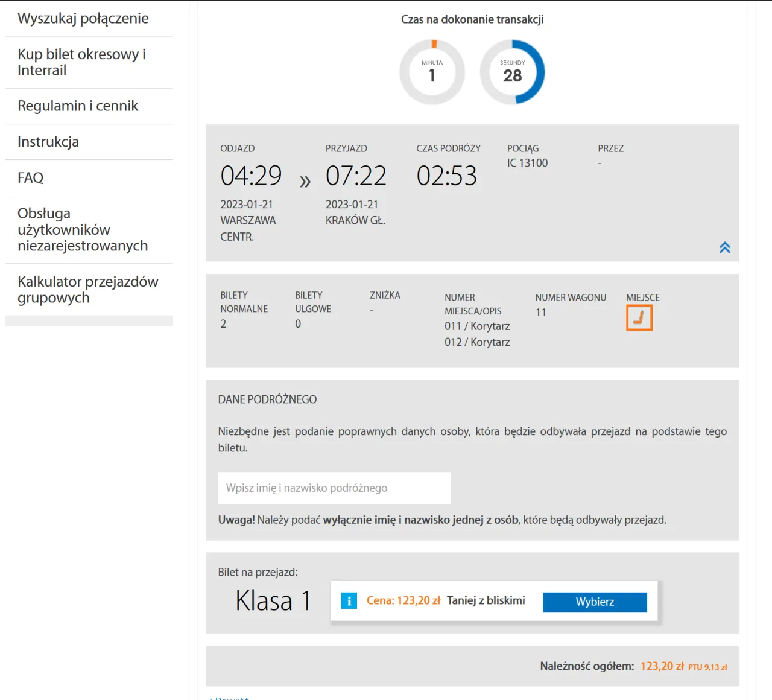The image size is (772, 700).
Task: Open the Wyszukaj połączenie menu item
Action: (83, 19)
